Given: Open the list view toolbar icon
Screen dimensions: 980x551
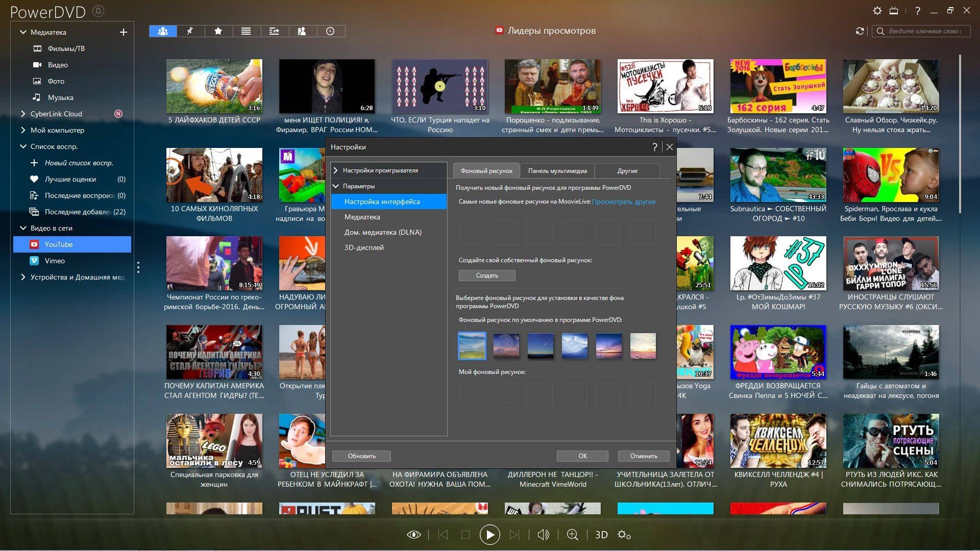Looking at the screenshot, I should [246, 31].
